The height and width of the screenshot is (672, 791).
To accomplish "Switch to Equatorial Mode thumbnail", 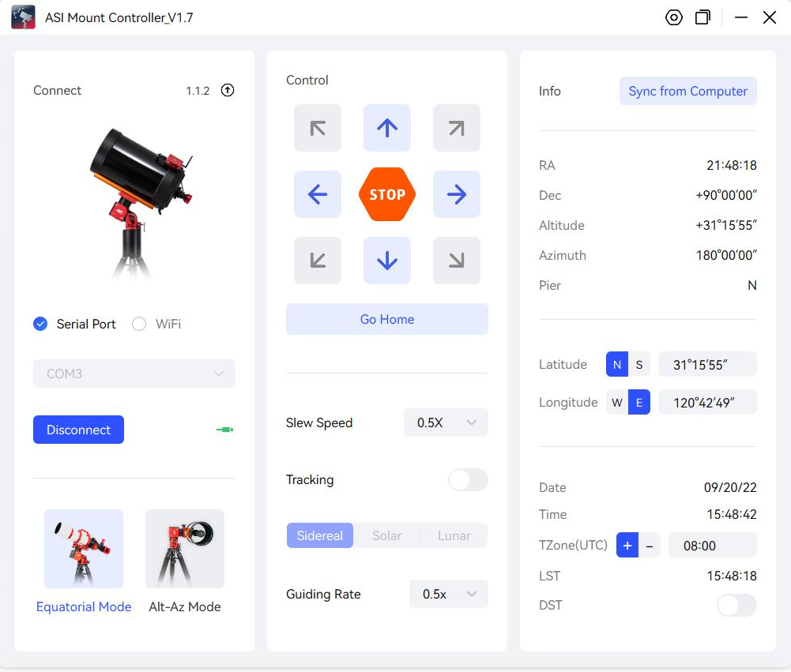I will (84, 549).
